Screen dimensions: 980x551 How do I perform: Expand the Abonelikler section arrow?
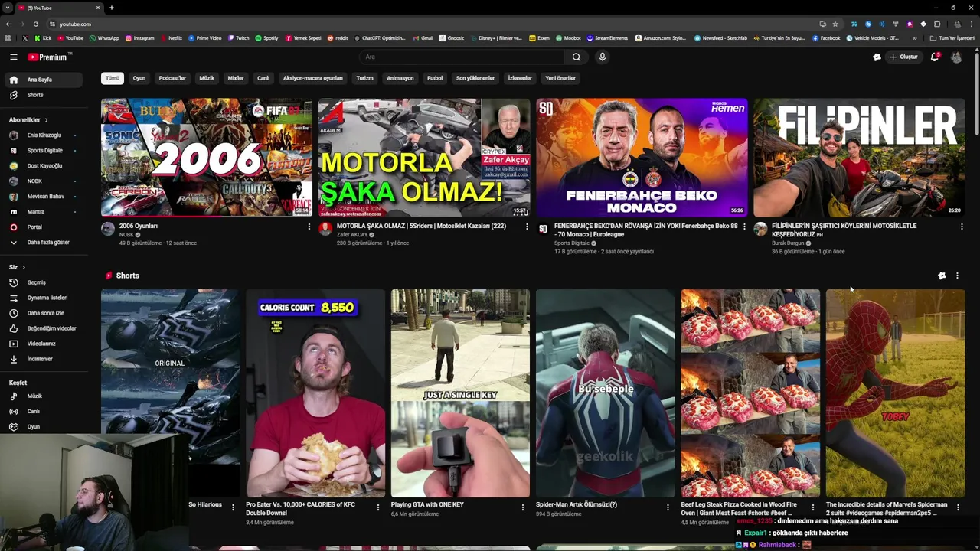pos(46,120)
